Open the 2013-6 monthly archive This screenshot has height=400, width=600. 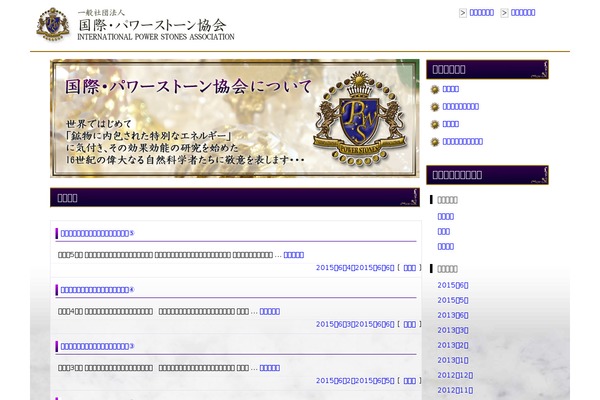point(453,315)
